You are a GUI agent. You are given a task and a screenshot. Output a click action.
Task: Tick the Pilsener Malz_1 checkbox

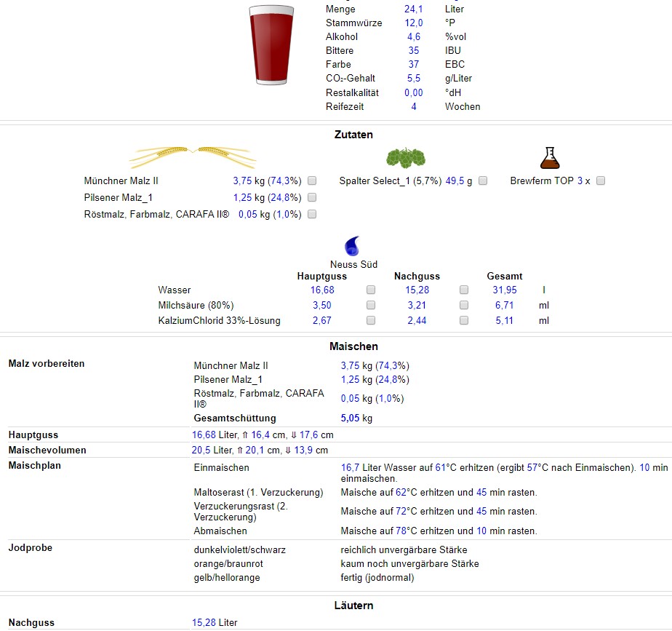point(312,197)
